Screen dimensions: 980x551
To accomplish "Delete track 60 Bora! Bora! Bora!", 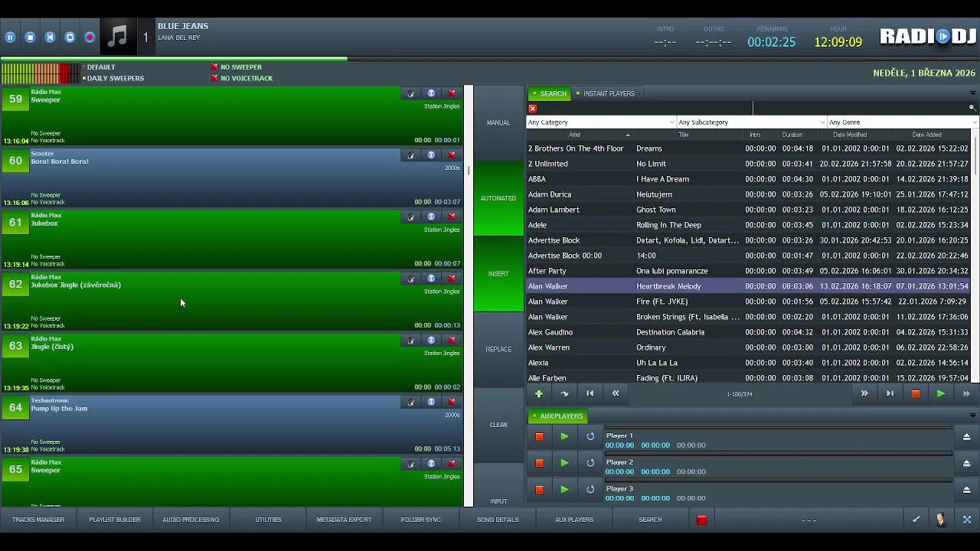I will click(452, 155).
